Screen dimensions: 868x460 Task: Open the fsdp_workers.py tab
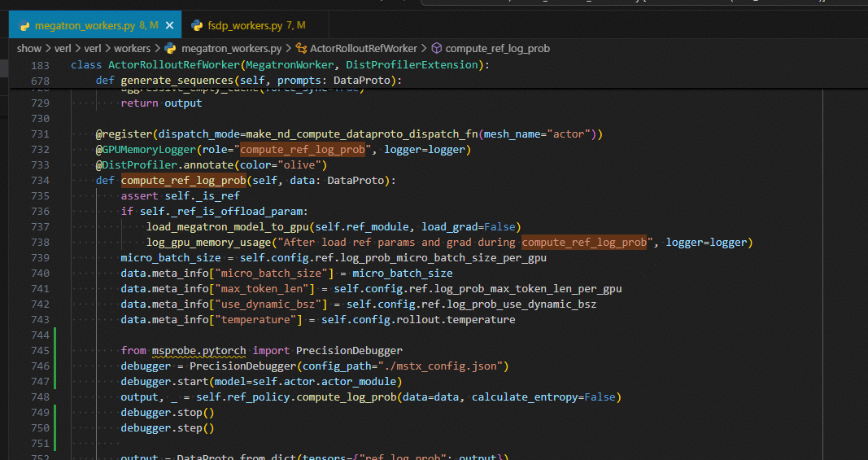coord(255,25)
